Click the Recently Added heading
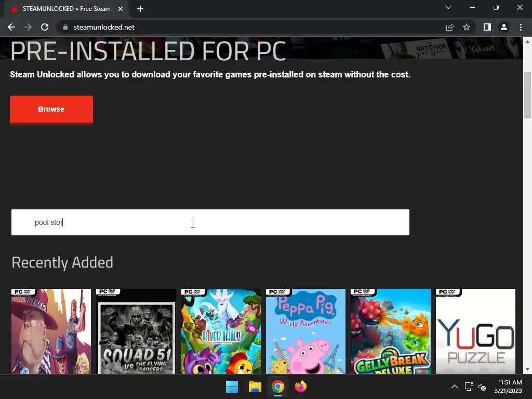Viewport: 532px width, 399px height. point(62,262)
